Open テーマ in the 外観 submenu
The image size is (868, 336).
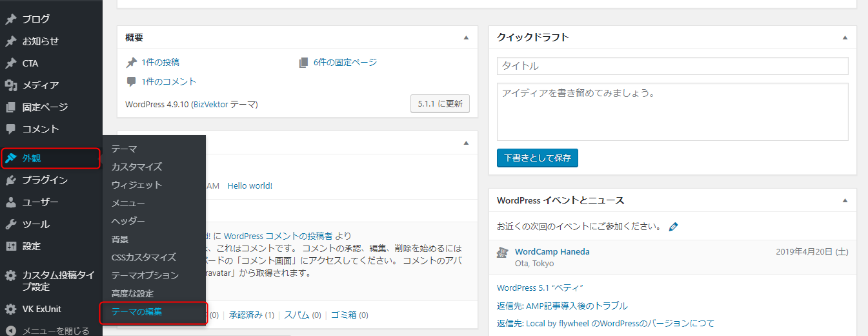click(x=124, y=149)
